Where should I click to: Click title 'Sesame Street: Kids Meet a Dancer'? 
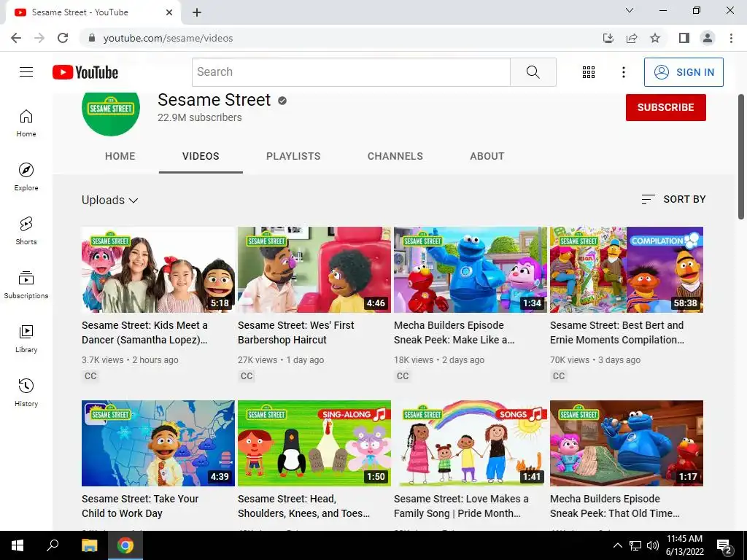[145, 332]
